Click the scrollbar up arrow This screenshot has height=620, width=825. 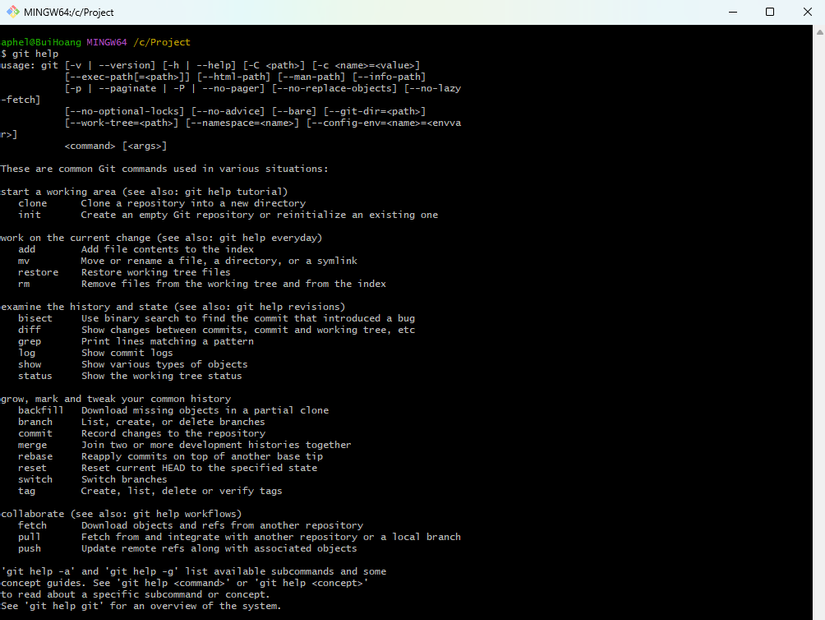click(x=820, y=32)
